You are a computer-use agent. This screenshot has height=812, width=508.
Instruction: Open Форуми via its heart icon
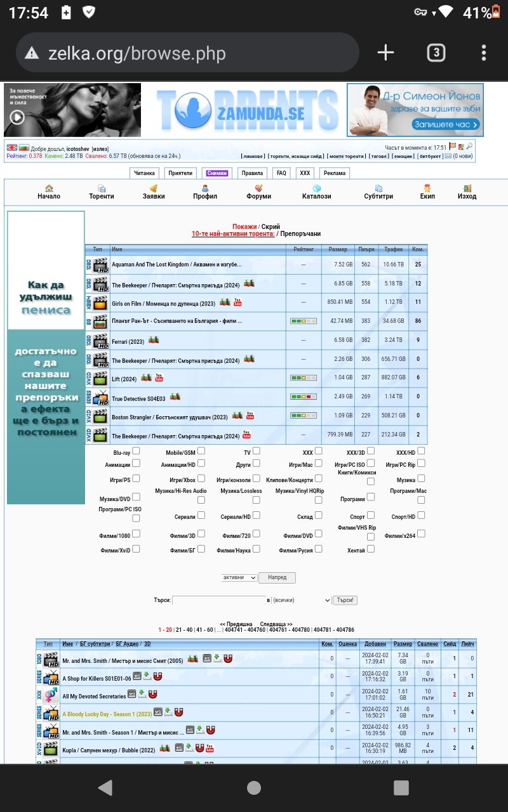tap(258, 188)
